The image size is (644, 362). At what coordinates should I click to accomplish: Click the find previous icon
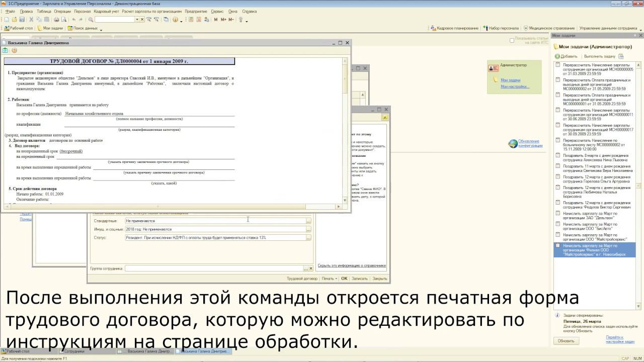[x=157, y=20]
